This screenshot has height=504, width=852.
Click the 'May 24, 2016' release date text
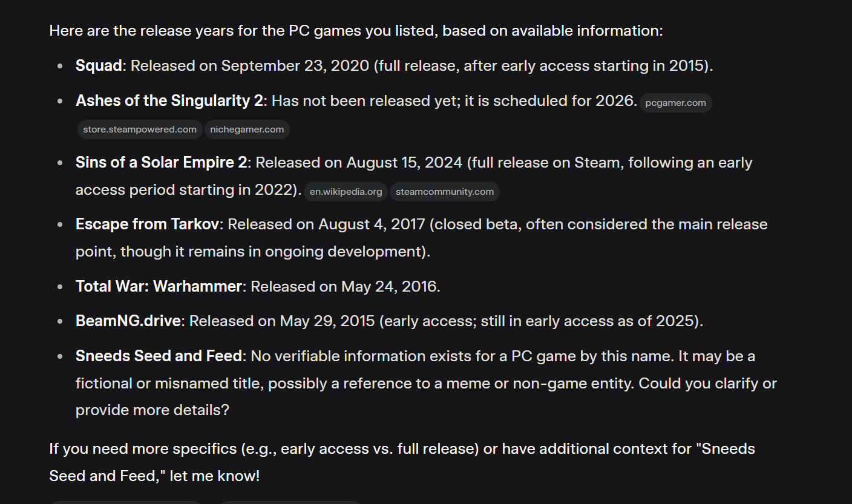point(389,286)
